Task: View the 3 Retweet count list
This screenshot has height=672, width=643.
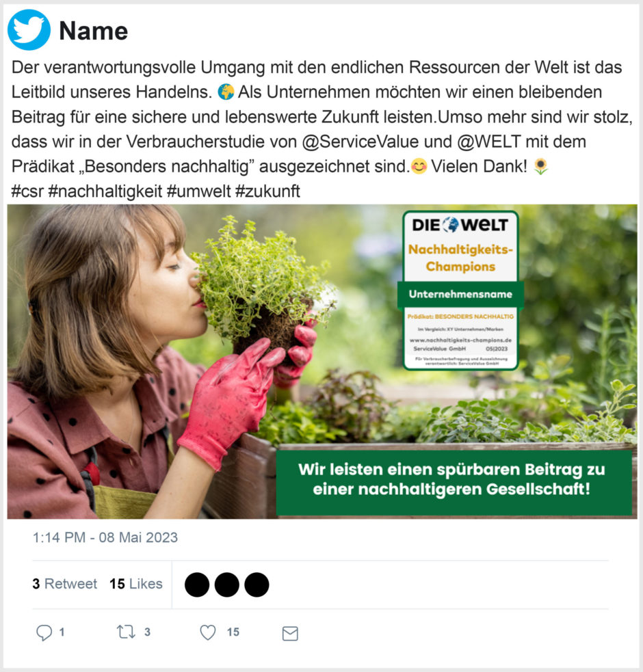Action: pos(65,584)
